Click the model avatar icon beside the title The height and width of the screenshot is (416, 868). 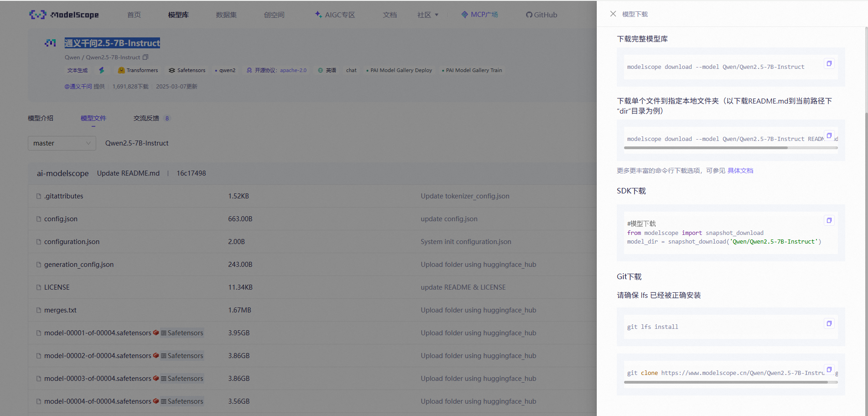(x=50, y=43)
